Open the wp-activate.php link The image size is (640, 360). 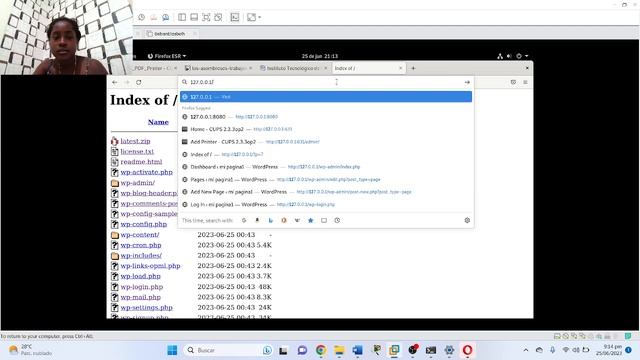point(146,172)
